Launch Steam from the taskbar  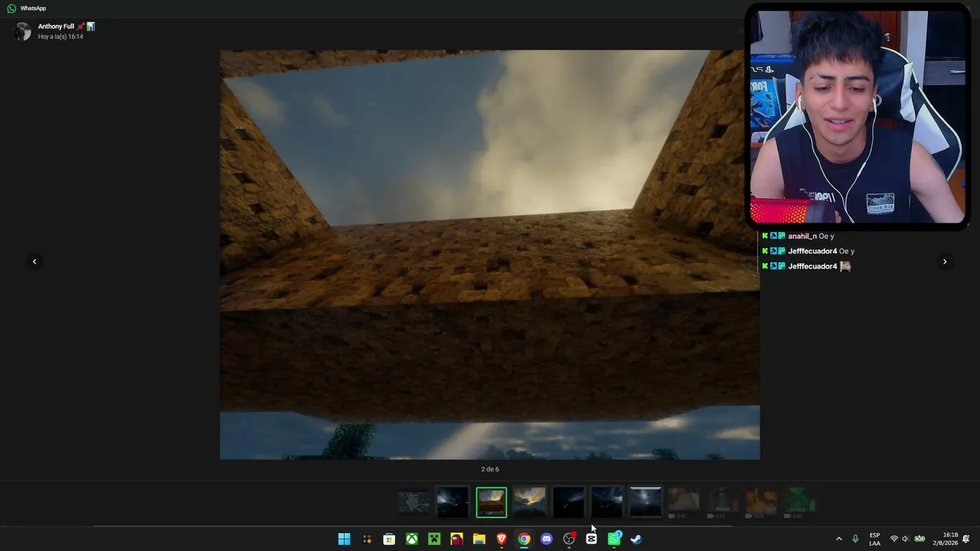(x=636, y=539)
